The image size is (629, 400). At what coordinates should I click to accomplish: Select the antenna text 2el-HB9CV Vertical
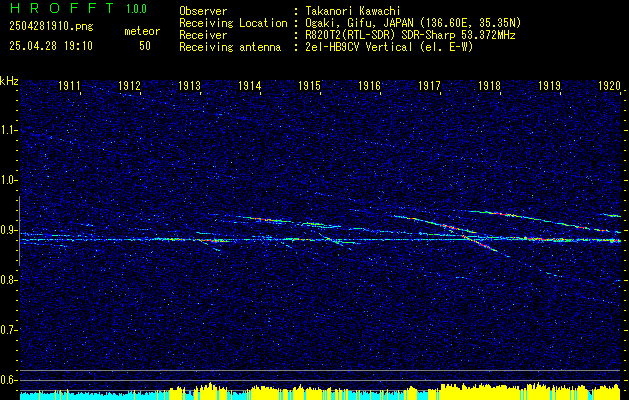[358, 47]
